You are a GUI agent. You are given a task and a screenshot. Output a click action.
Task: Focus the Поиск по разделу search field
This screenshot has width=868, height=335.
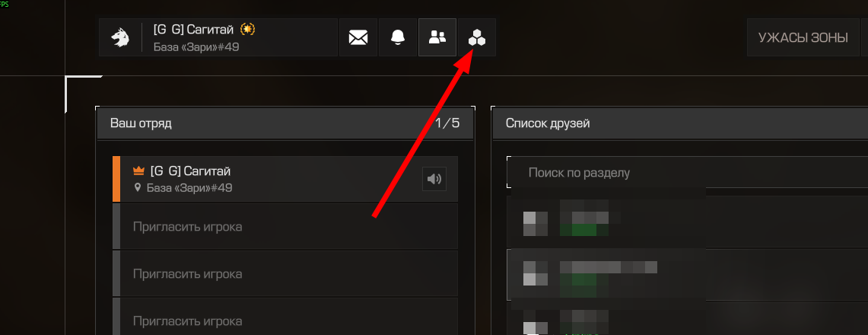[687, 173]
